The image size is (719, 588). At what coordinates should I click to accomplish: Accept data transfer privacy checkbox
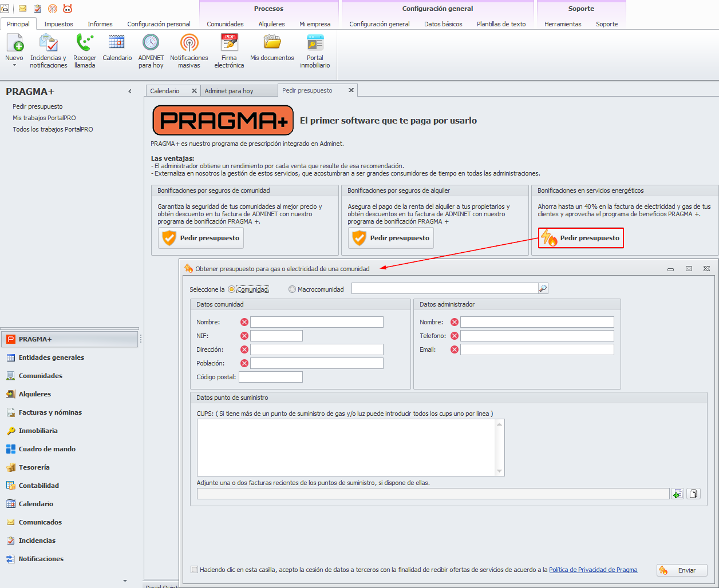pos(195,570)
